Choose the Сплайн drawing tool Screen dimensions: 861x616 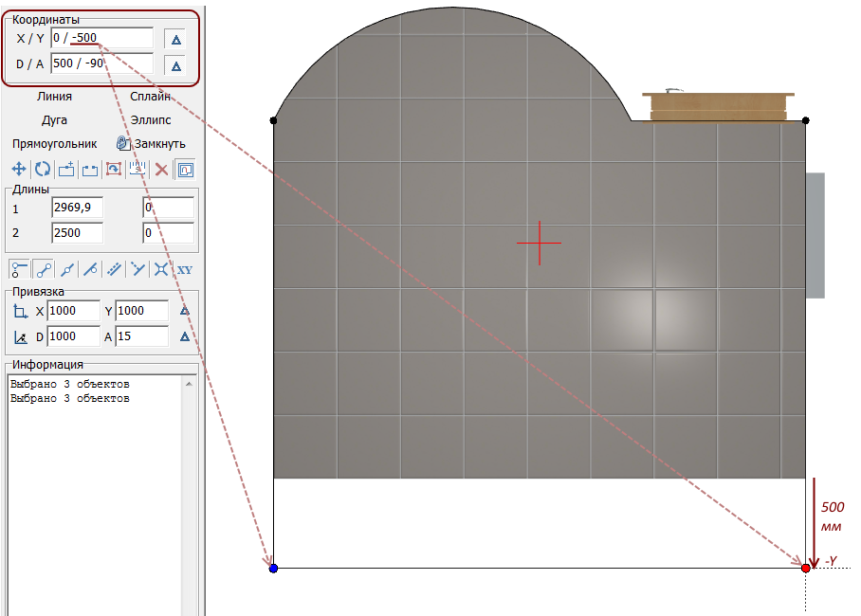tap(150, 96)
